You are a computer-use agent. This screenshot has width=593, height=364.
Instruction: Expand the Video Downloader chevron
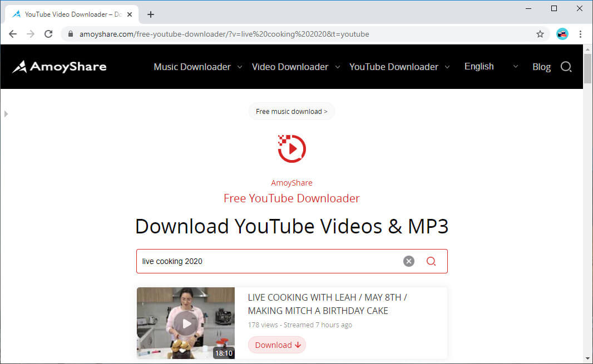click(338, 67)
